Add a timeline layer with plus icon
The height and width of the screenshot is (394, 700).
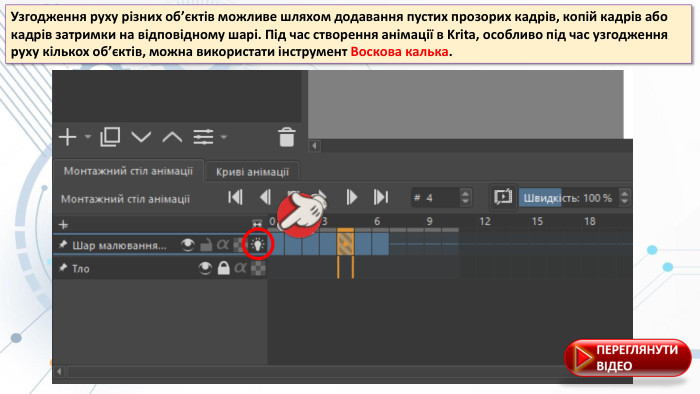click(x=63, y=224)
